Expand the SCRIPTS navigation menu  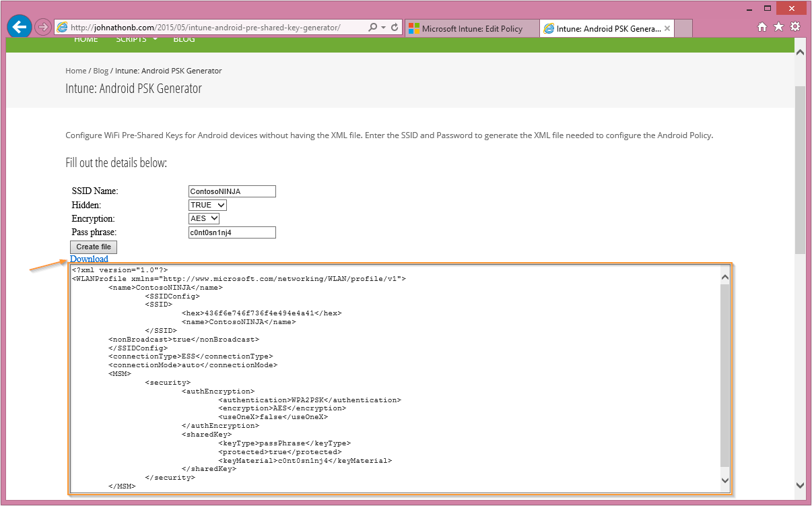pos(137,39)
